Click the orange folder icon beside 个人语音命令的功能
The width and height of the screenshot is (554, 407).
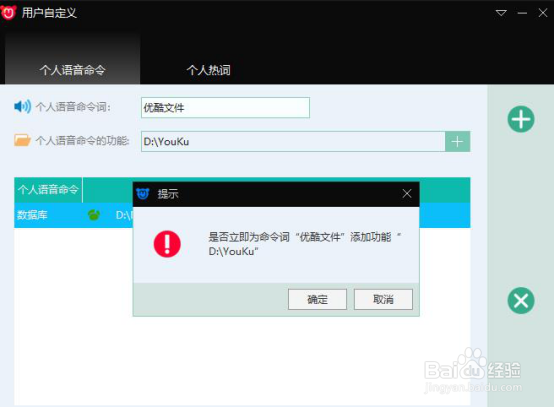[22, 140]
